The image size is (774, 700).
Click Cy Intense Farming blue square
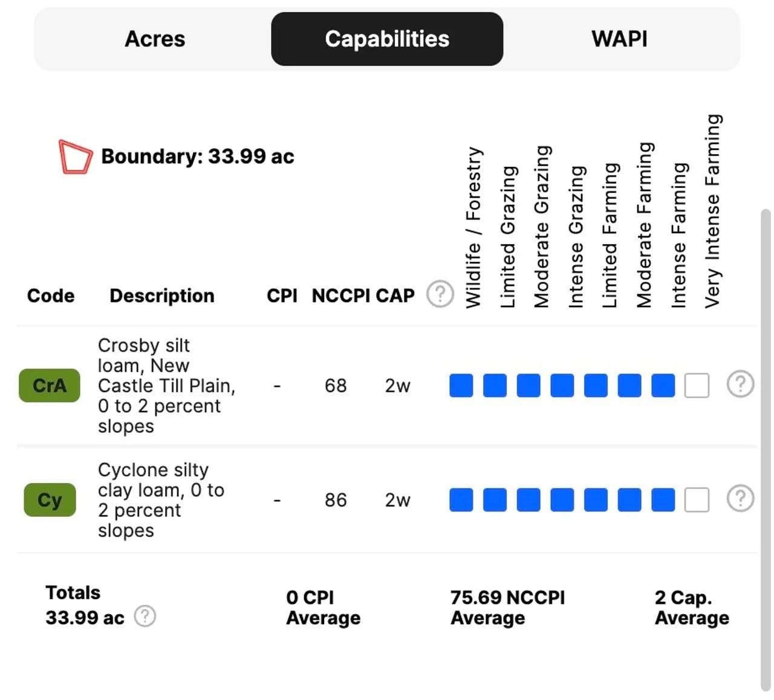pyautogui.click(x=663, y=500)
